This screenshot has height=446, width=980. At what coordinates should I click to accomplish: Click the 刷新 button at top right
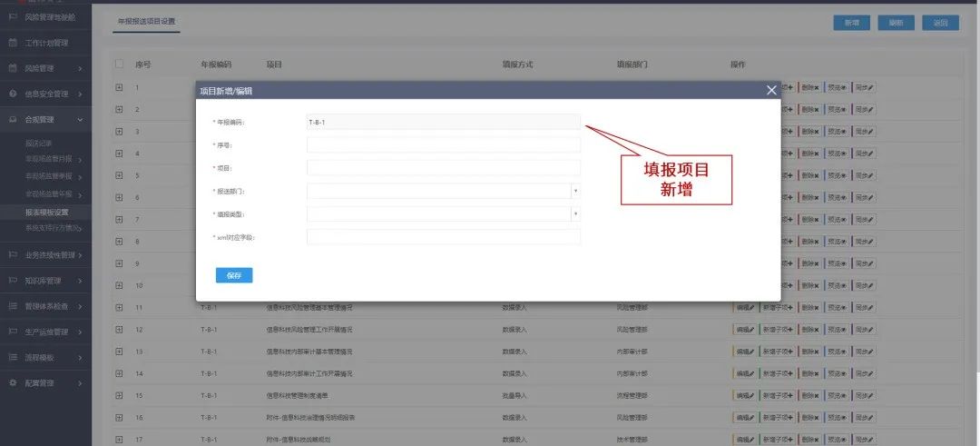click(896, 23)
